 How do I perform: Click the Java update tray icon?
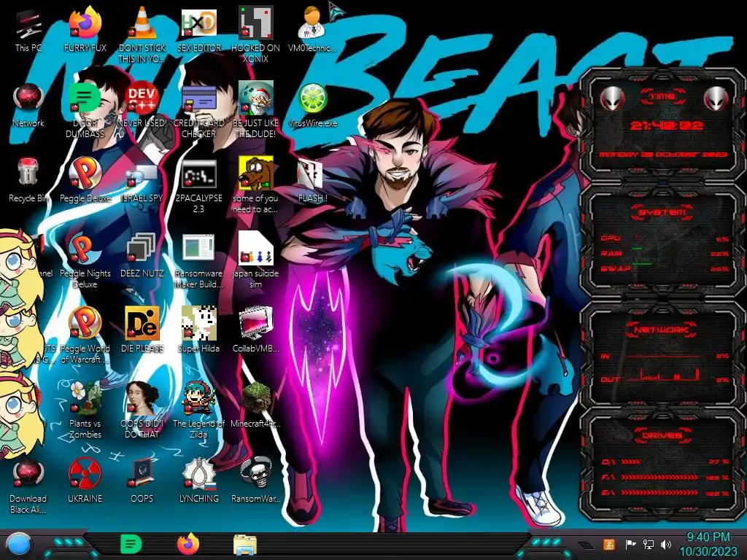pyautogui.click(x=608, y=544)
